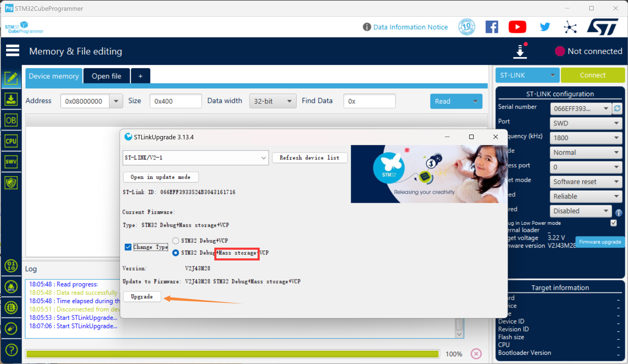Screen dimensions: 628x364
Task: Open the CPU sidebar icon
Action: [x=11, y=141]
